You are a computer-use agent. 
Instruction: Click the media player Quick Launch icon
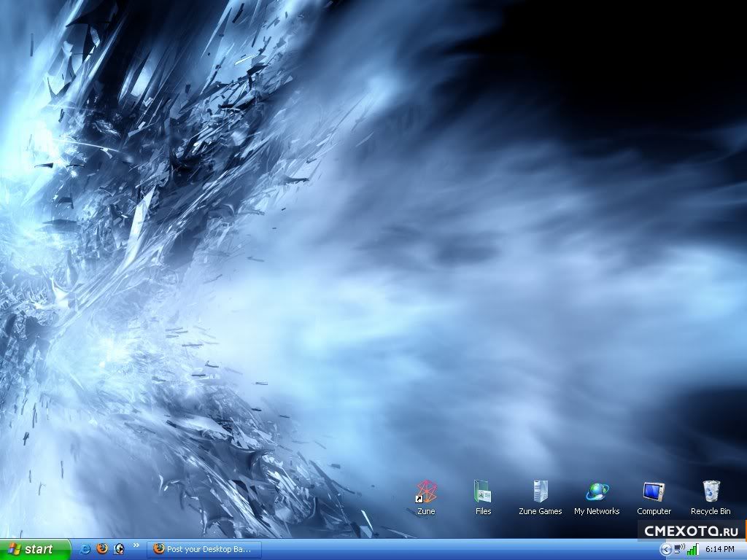[x=119, y=549]
